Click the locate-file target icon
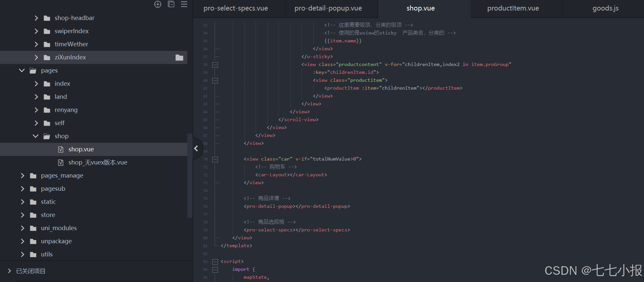Image resolution: width=644 pixels, height=282 pixels. [x=158, y=4]
